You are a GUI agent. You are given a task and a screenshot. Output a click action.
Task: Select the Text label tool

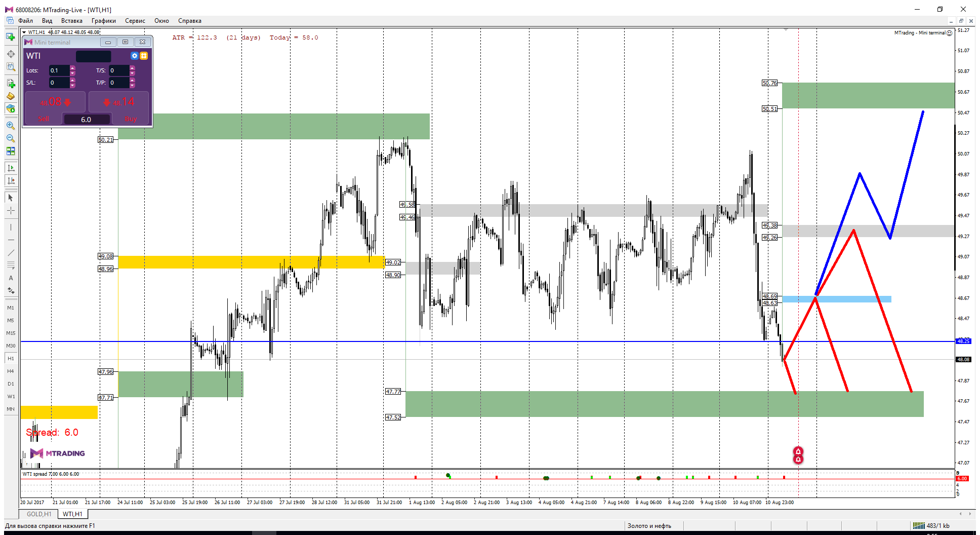(x=11, y=278)
